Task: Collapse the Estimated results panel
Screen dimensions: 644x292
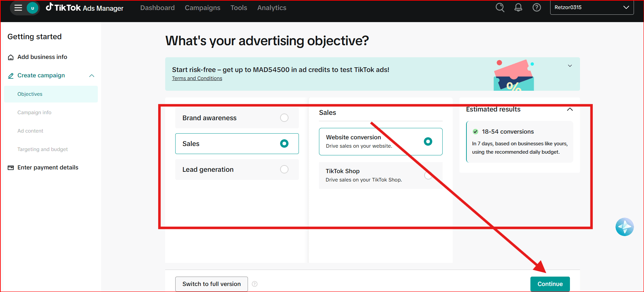Action: pyautogui.click(x=570, y=109)
